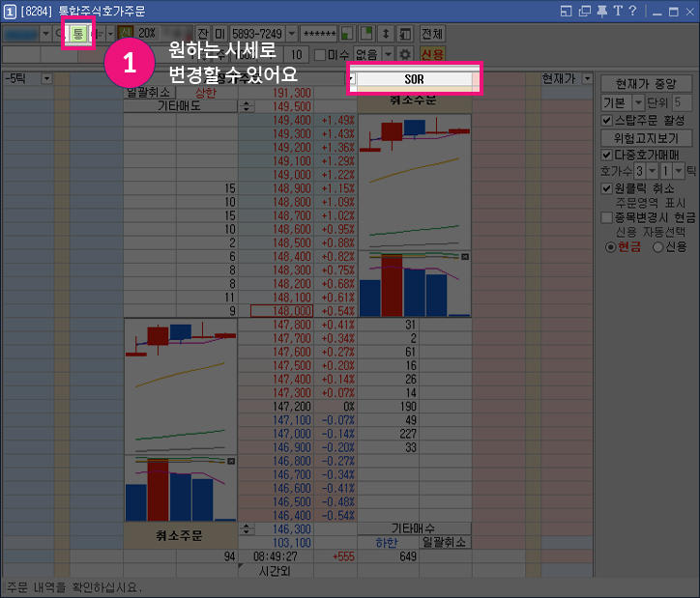This screenshot has width=700, height=598.
Task: Click the help question mark icon in title bar
Action: (631, 11)
